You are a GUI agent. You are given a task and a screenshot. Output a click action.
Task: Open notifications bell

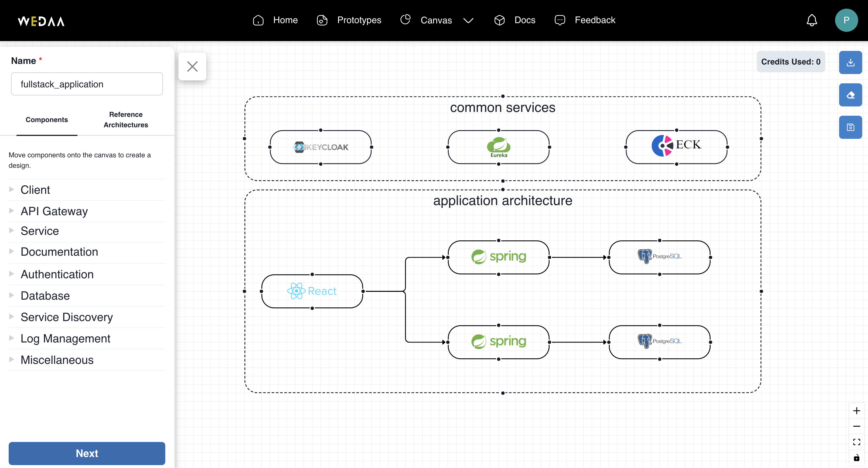(x=812, y=20)
